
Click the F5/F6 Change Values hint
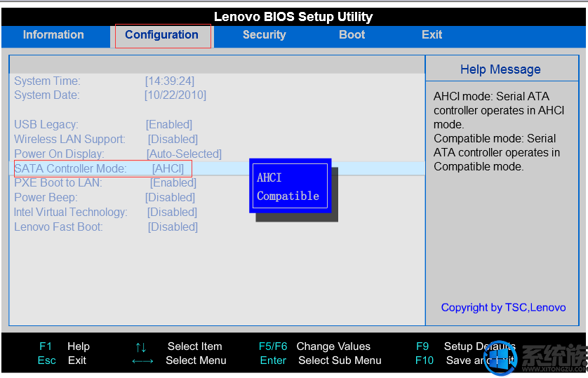(x=314, y=346)
